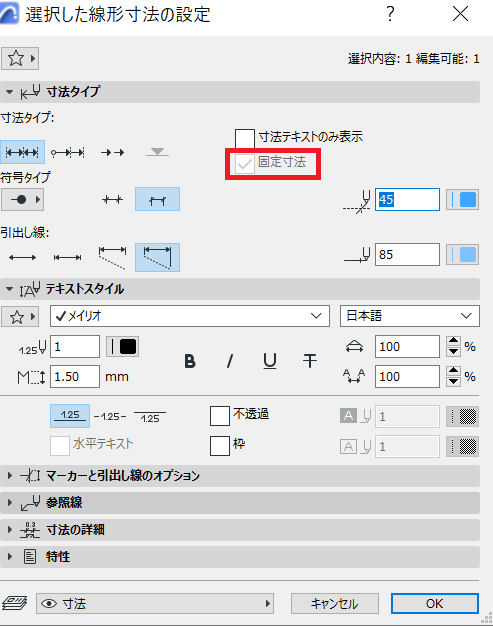Click the disabled background pattern swatch
The image size is (493, 626).
[462, 416]
